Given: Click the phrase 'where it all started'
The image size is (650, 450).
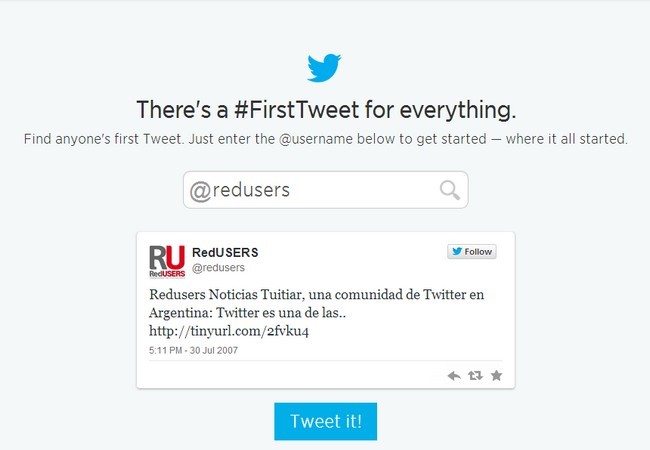Looking at the screenshot, I should point(566,139).
